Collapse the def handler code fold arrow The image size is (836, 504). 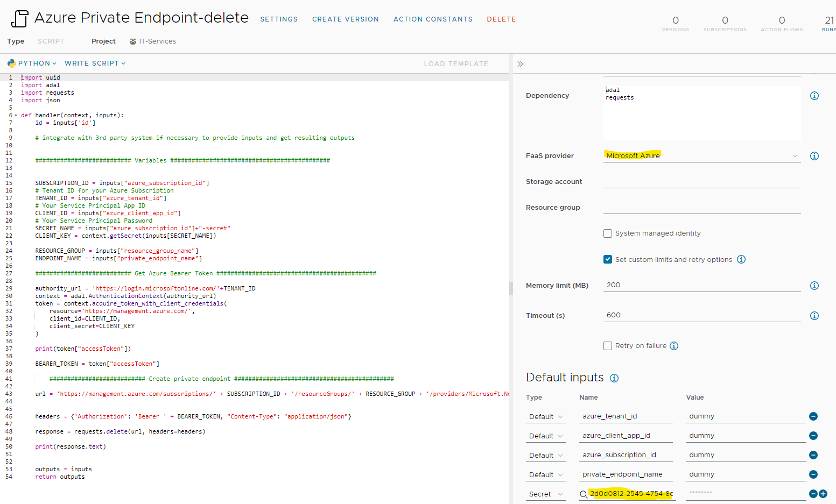pyautogui.click(x=16, y=115)
